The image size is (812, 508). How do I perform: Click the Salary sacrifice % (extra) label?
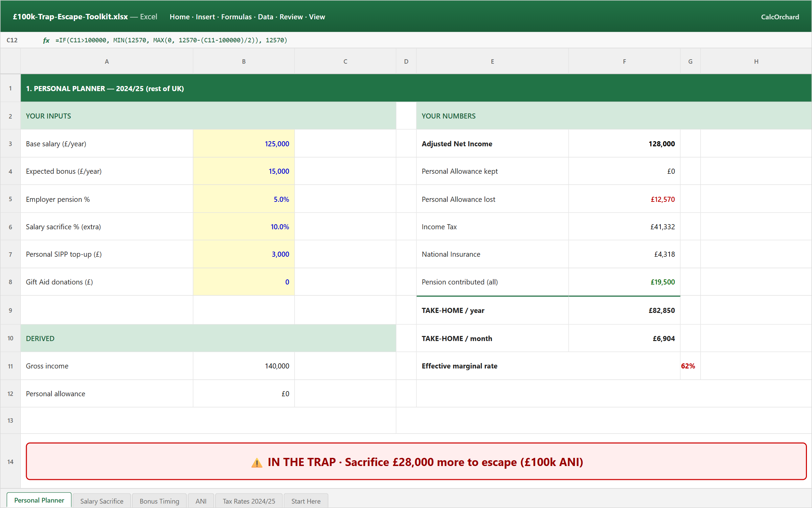(x=63, y=227)
